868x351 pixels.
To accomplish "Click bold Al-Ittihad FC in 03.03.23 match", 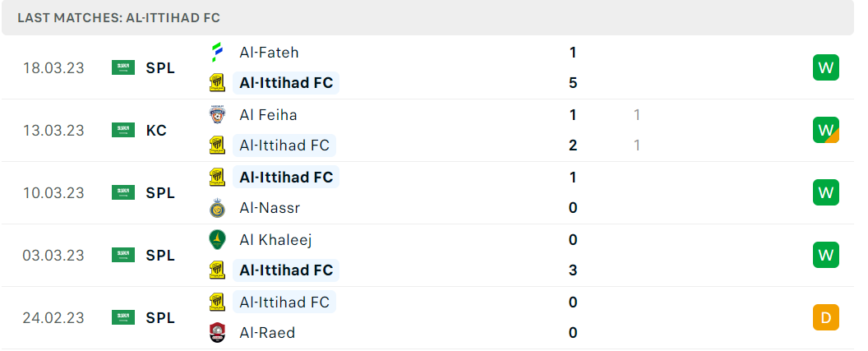I will 286,270.
